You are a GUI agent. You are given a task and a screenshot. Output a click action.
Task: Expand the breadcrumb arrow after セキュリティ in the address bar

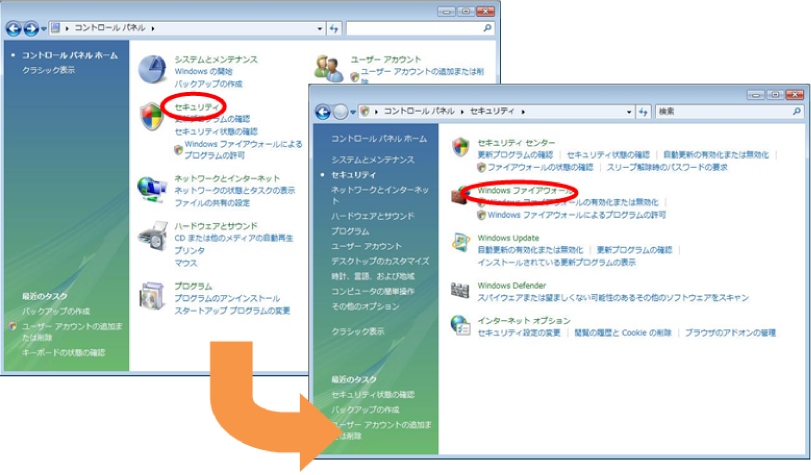pyautogui.click(x=522, y=111)
